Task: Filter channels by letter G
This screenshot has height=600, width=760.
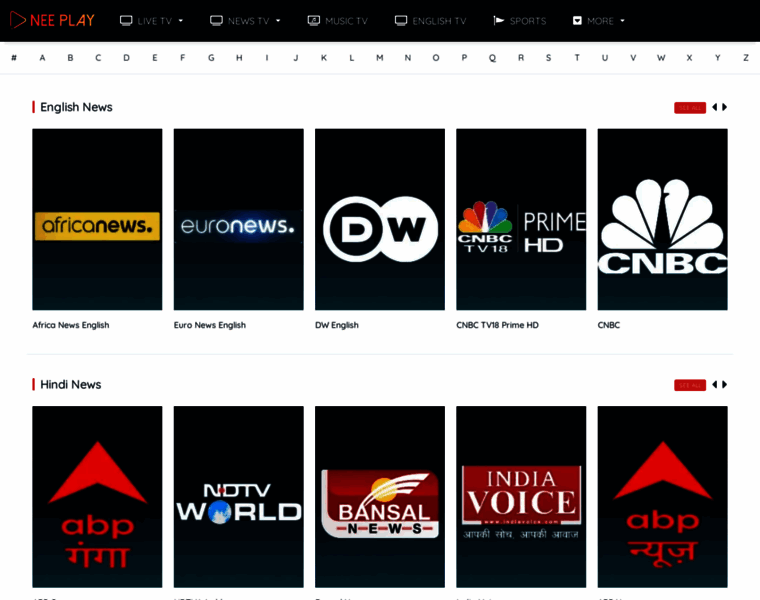Action: (x=211, y=58)
